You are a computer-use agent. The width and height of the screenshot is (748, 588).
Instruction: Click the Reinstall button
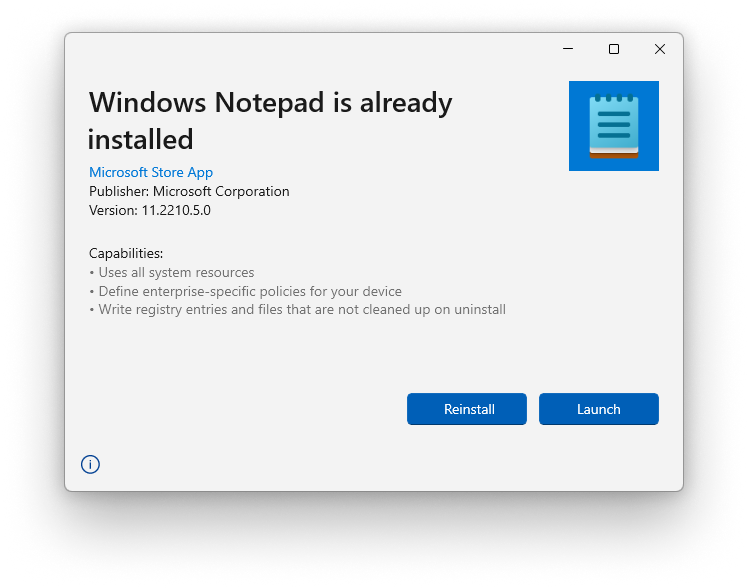467,409
